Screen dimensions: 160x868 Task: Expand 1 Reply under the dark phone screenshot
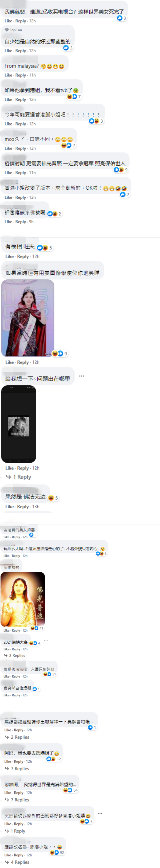[19, 477]
